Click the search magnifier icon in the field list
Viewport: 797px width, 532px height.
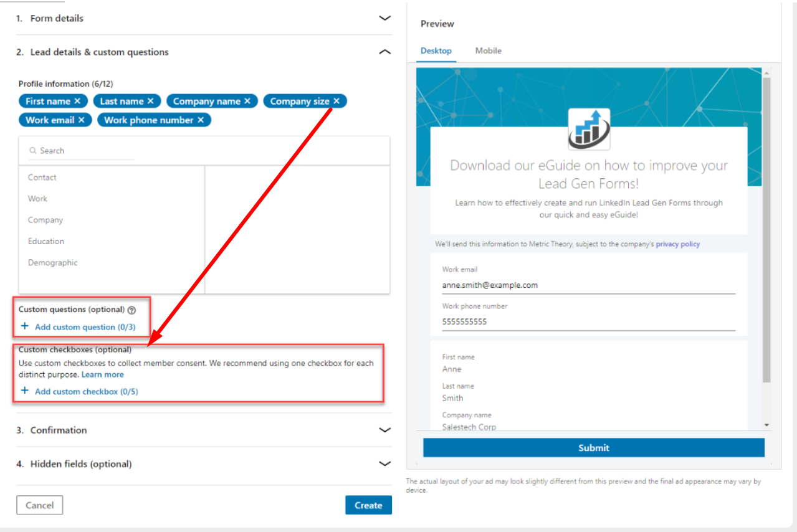pos(32,151)
